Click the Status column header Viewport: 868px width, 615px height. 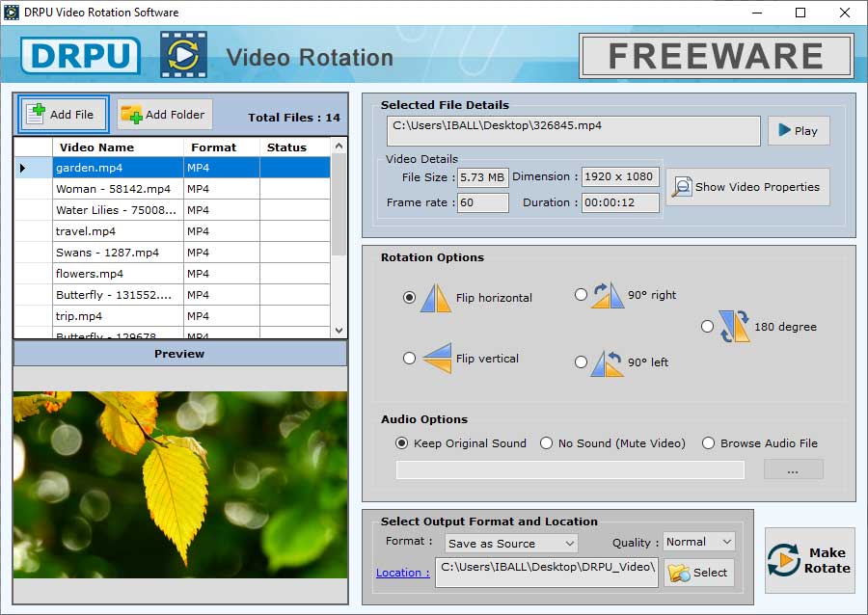pyautogui.click(x=295, y=147)
